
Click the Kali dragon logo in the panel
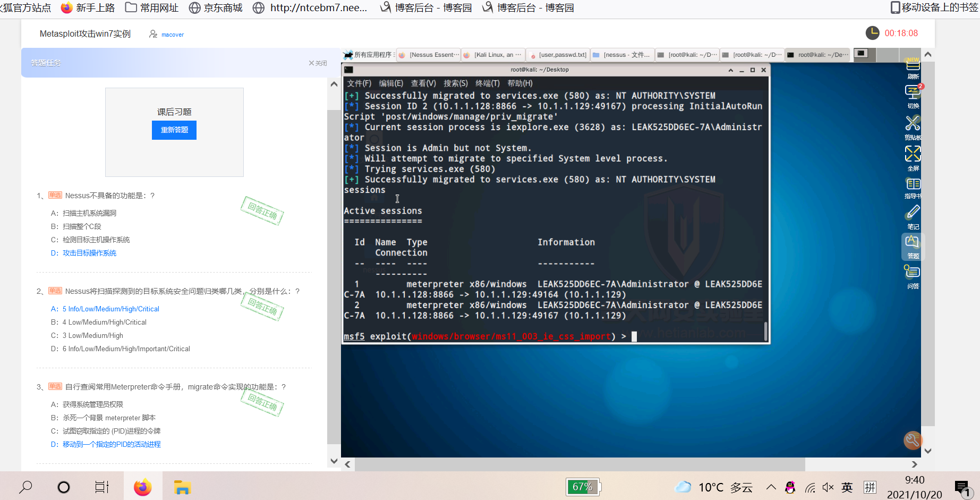tap(348, 55)
